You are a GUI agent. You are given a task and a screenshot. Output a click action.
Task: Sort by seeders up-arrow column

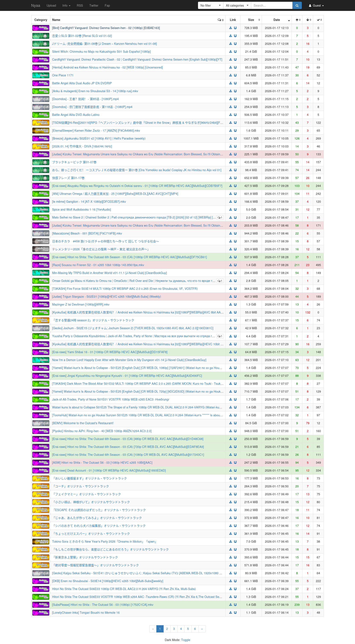click(x=297, y=20)
